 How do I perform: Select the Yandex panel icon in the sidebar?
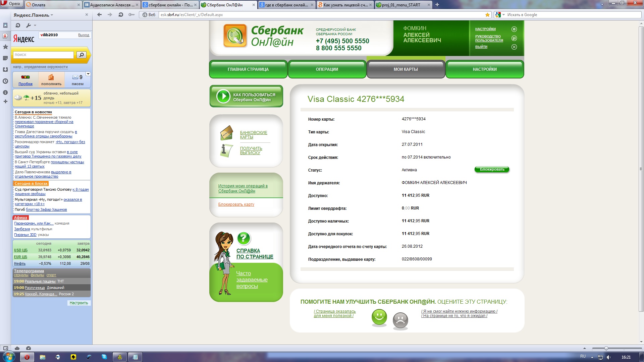(x=5, y=36)
